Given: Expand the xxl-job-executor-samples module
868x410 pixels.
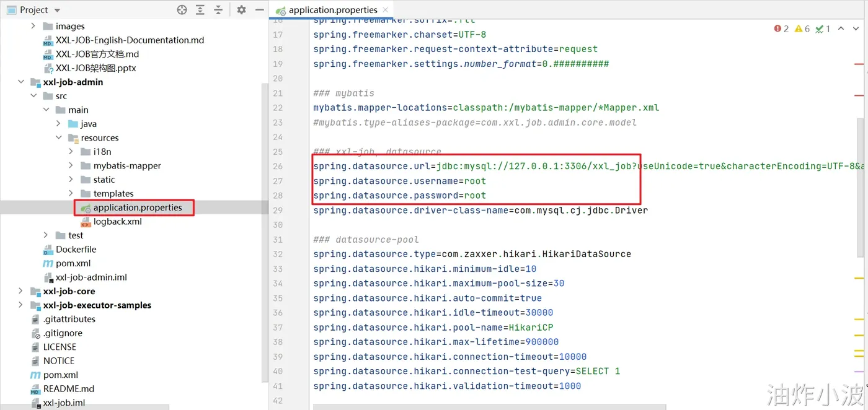Looking at the screenshot, I should pos(21,305).
